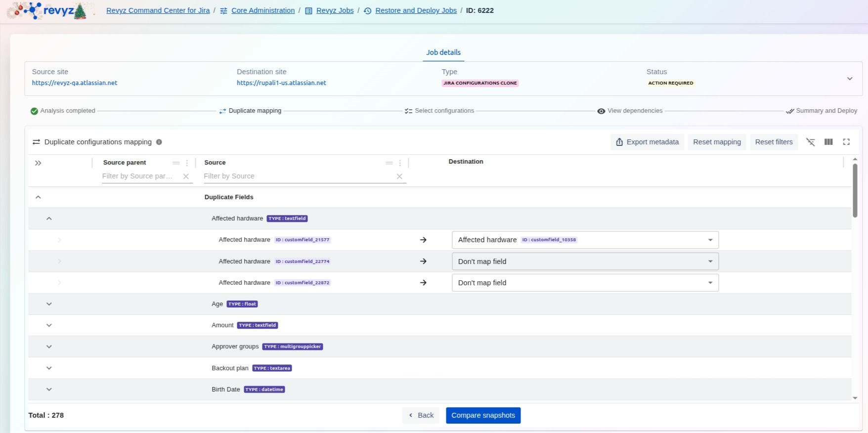Click the Compare snapshots button

point(483,415)
